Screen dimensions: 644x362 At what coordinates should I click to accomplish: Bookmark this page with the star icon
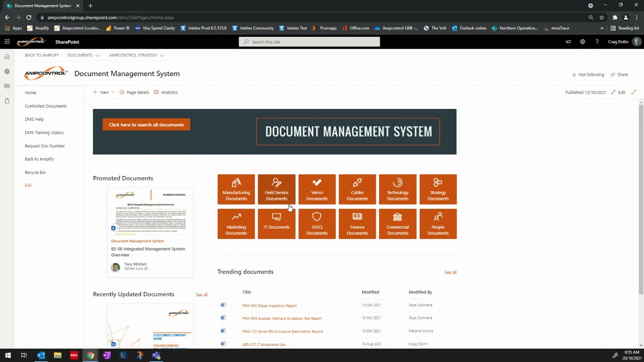pyautogui.click(x=602, y=18)
